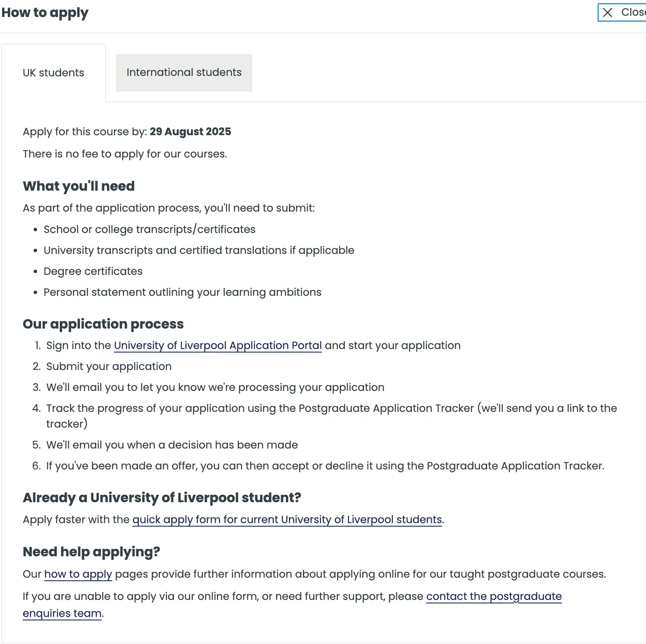Contact the postgraduate enquiries team via link
Image resolution: width=646 pixels, height=644 pixels.
click(494, 596)
